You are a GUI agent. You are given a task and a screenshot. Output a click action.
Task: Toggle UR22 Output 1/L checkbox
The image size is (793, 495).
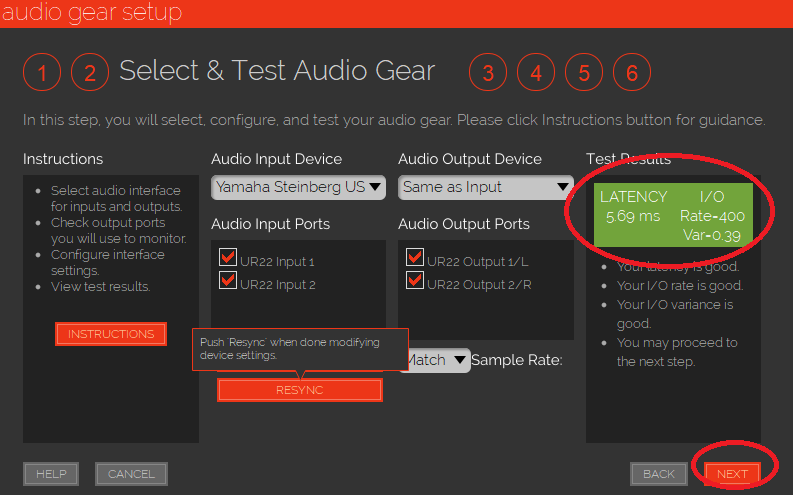pyautogui.click(x=415, y=259)
